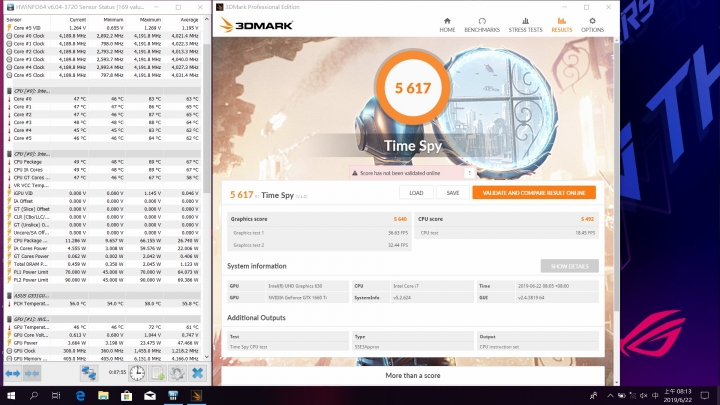
Task: Select the PL1 Power Limit row
Action: click(x=103, y=272)
